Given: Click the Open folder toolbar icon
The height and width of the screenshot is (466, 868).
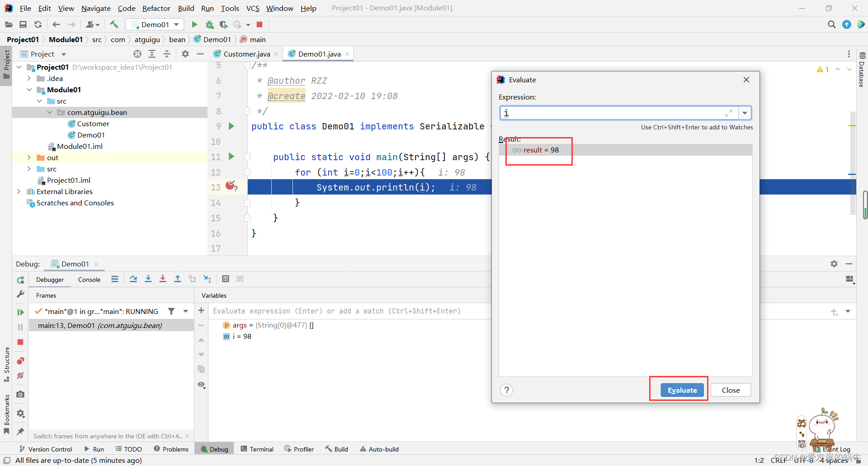Looking at the screenshot, I should (9, 24).
